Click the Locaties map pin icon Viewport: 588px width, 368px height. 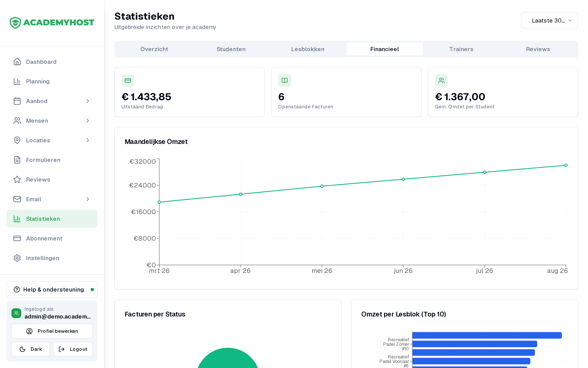[17, 140]
